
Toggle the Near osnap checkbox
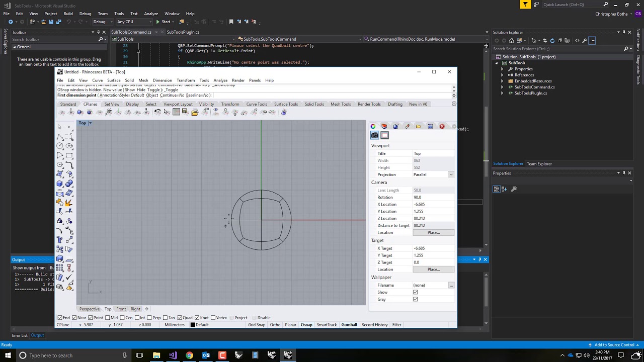click(74, 318)
